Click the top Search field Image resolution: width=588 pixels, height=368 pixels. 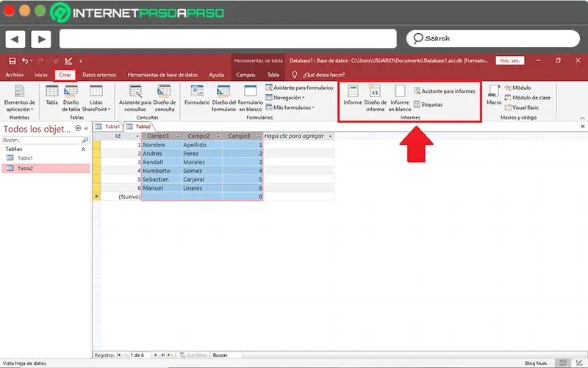pyautogui.click(x=493, y=39)
